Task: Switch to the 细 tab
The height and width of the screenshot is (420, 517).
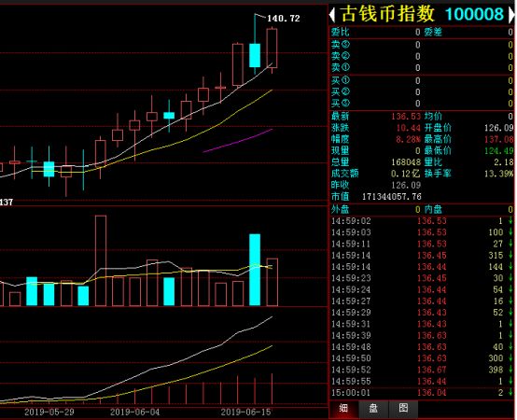Action: tap(343, 408)
